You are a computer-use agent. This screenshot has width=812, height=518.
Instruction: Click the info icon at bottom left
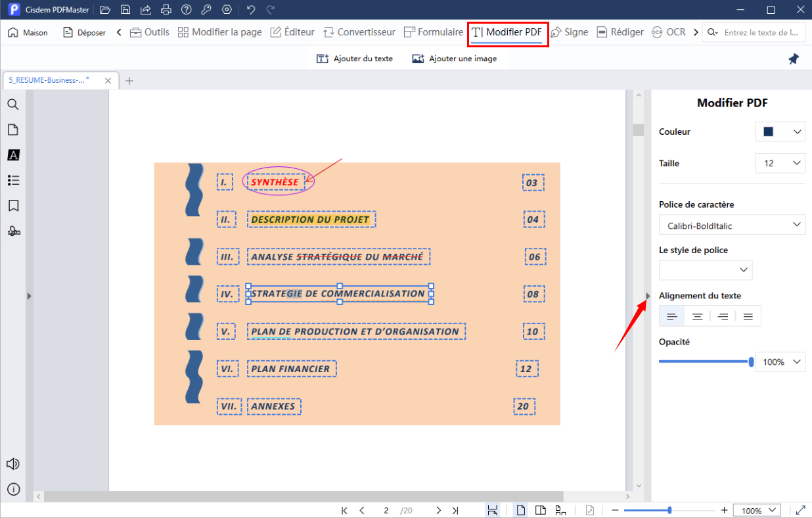click(13, 489)
